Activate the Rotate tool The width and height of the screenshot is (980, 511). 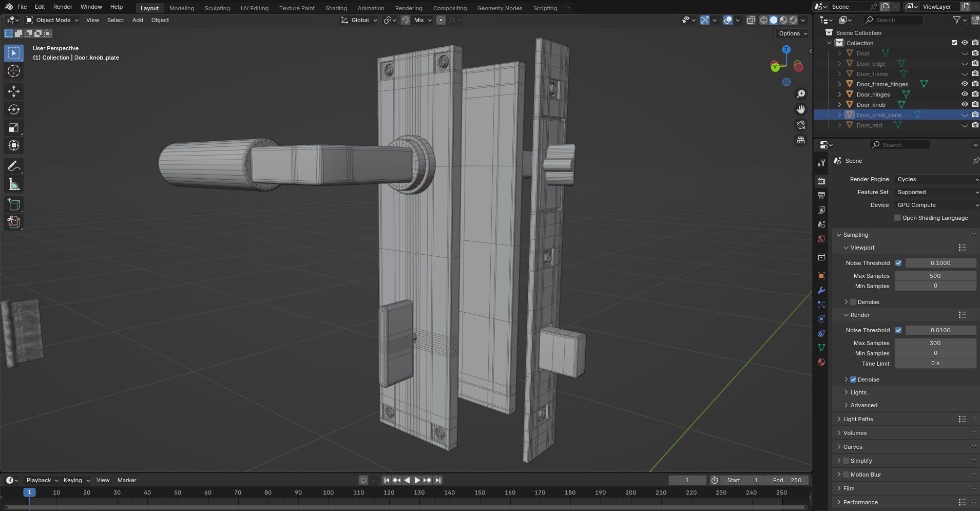(x=14, y=109)
